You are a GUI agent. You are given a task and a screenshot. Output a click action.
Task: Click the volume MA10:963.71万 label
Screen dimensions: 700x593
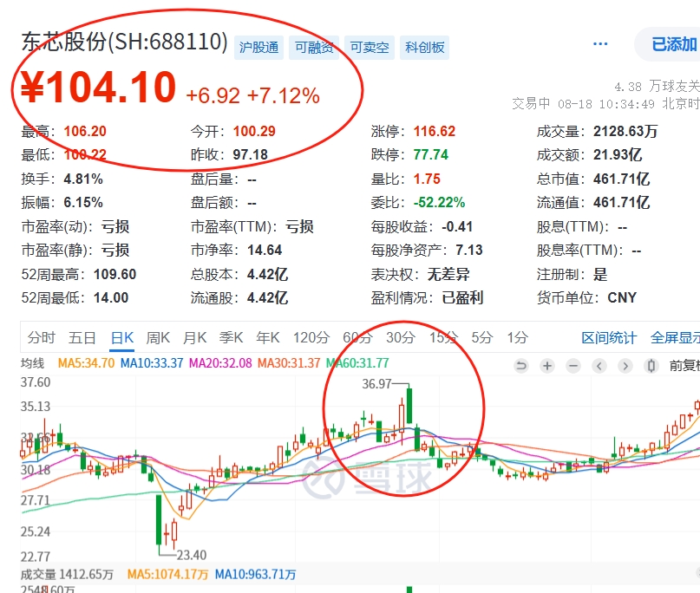click(x=255, y=574)
